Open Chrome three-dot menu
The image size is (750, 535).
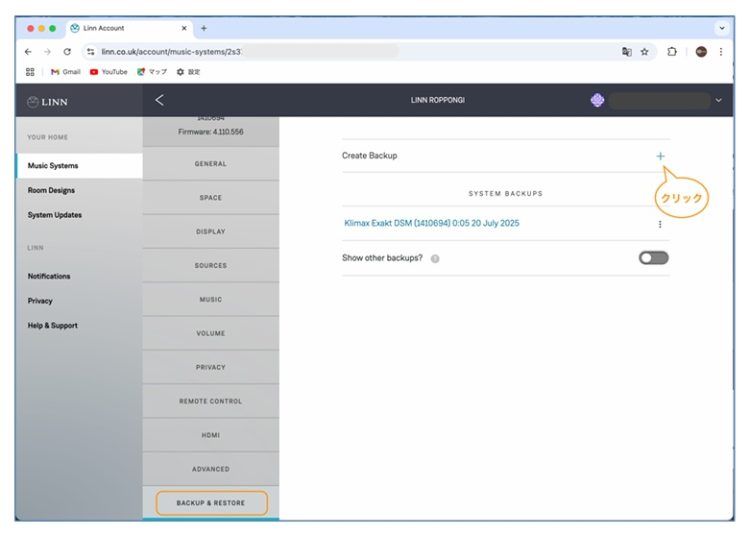pyautogui.click(x=721, y=52)
